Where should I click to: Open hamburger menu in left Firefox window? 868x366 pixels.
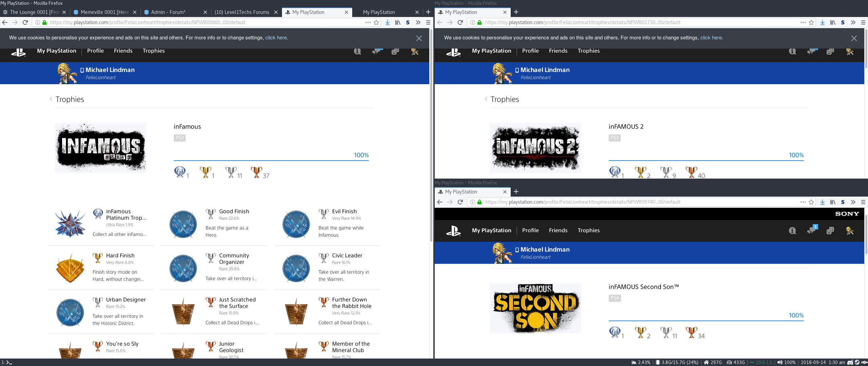(x=428, y=22)
